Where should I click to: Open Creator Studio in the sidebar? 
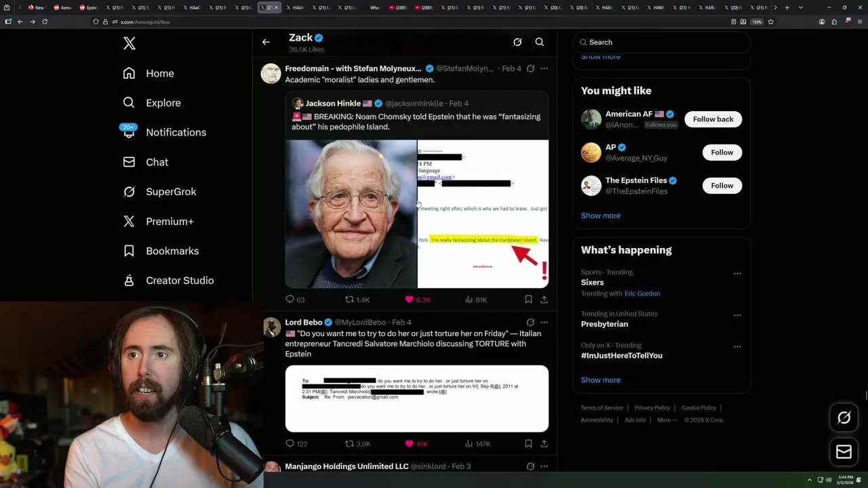click(168, 281)
